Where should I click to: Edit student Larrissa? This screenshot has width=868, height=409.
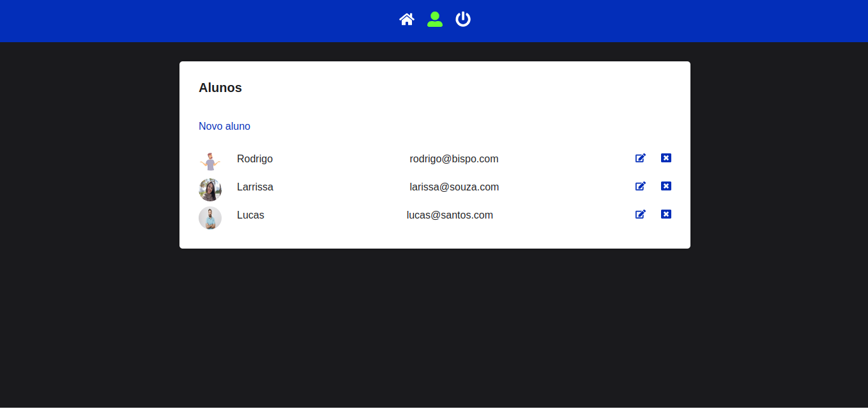(640, 187)
